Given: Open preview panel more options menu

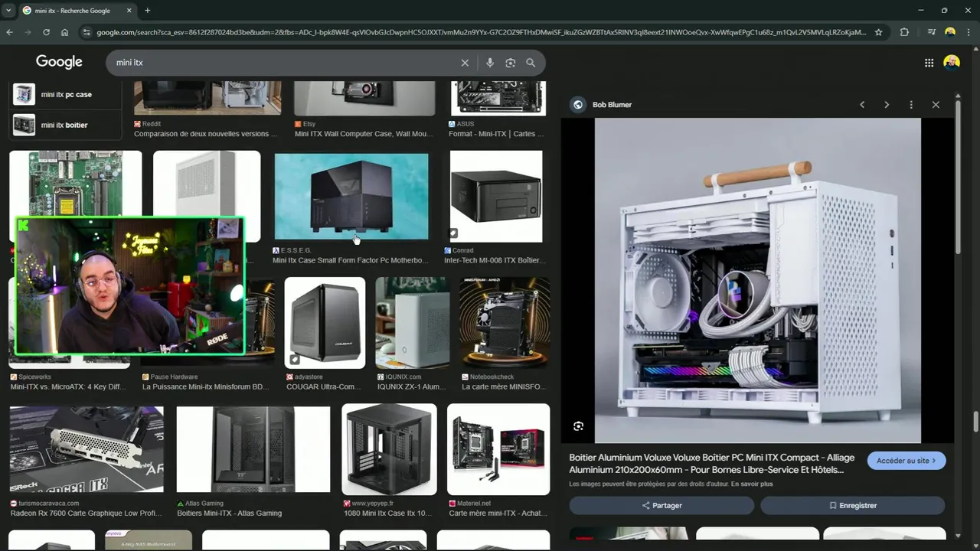Looking at the screenshot, I should (x=911, y=105).
